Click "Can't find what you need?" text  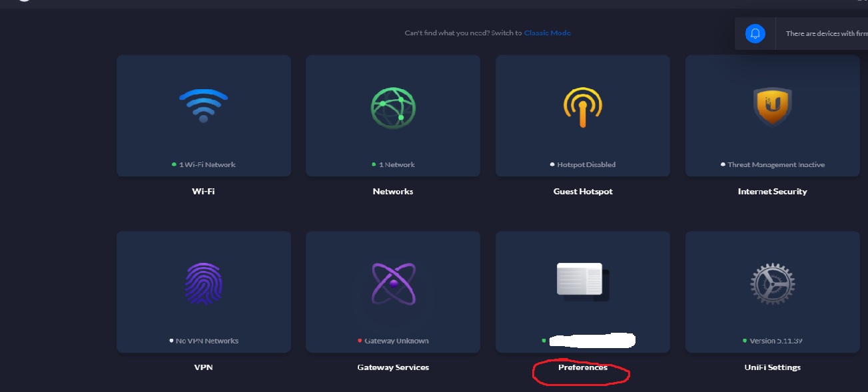tap(446, 33)
